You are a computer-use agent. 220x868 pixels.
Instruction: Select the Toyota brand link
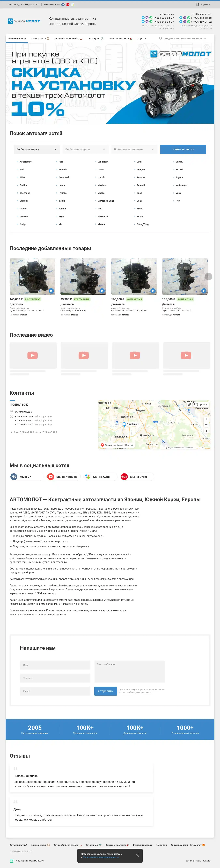point(179,177)
